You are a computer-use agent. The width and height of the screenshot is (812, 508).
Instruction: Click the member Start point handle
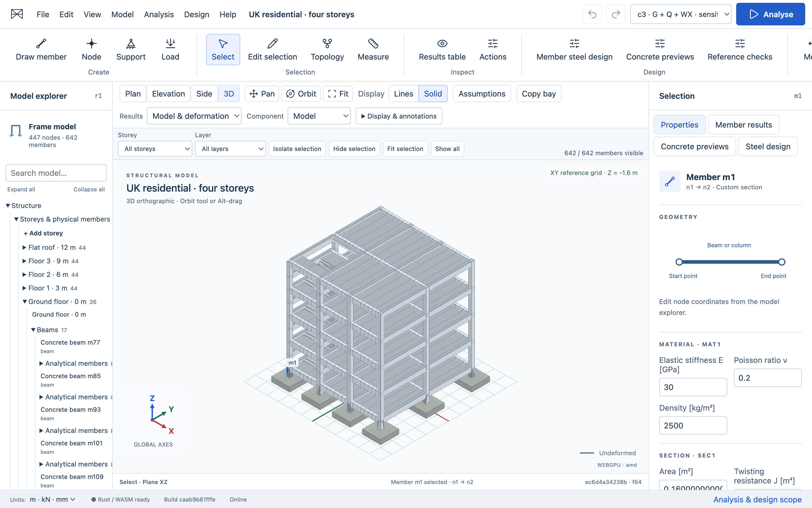pyautogui.click(x=679, y=262)
